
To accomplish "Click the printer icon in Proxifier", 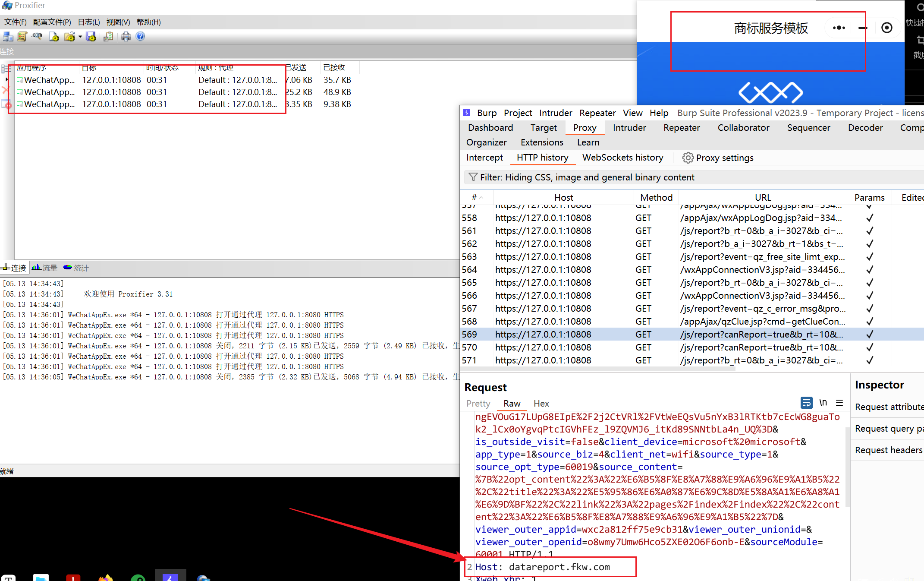I will click(x=126, y=37).
